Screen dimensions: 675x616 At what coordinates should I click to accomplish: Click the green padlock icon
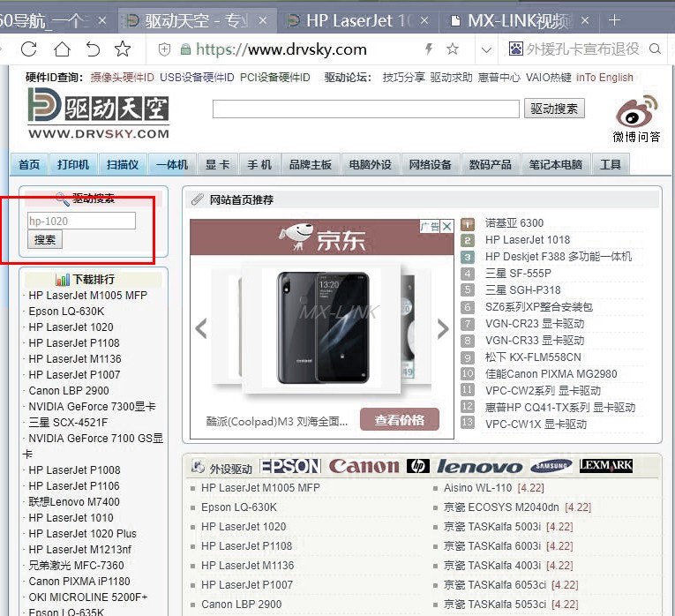pyautogui.click(x=185, y=49)
